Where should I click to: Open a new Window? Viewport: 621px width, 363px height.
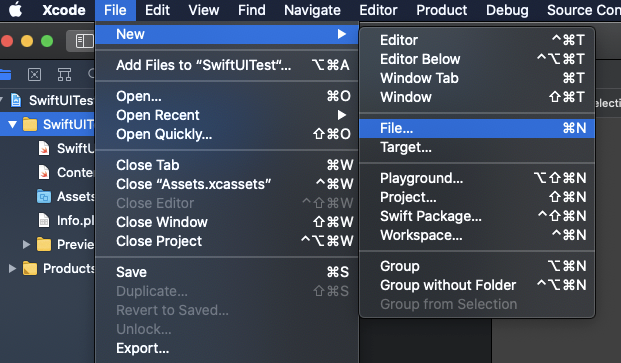477,97
